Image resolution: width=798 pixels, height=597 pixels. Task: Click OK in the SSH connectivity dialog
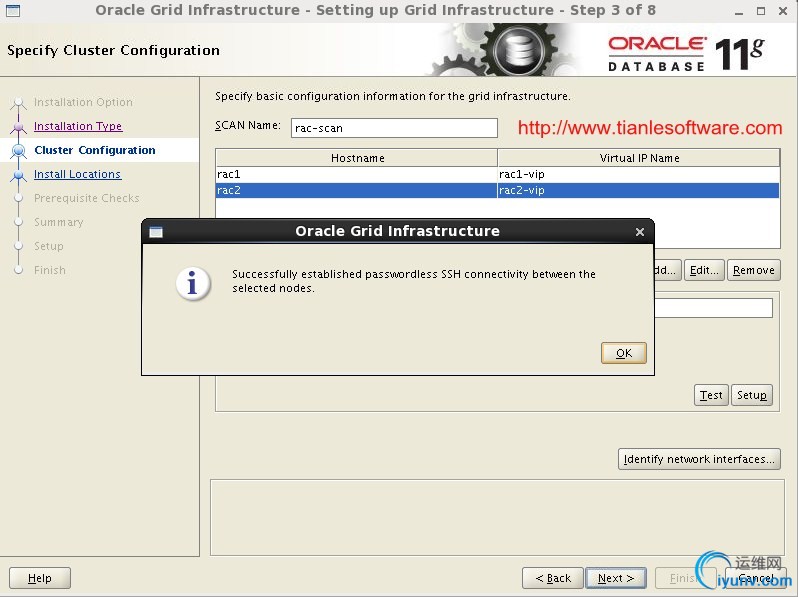pos(623,353)
